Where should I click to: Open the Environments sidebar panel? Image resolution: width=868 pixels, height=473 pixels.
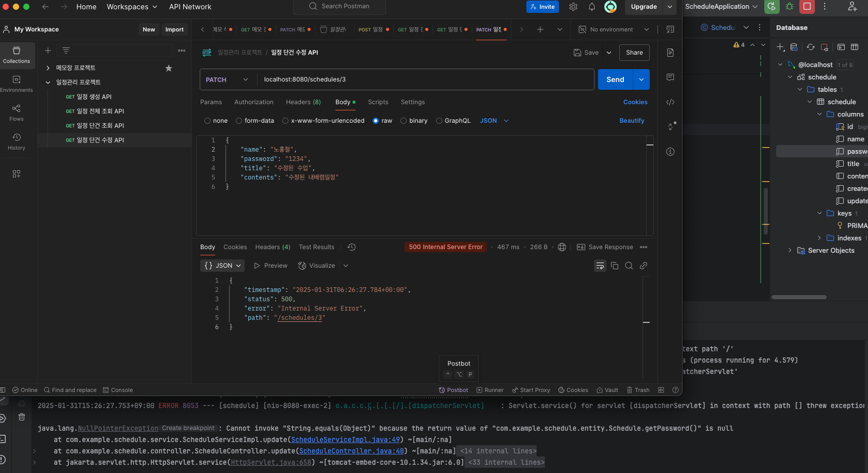(17, 84)
